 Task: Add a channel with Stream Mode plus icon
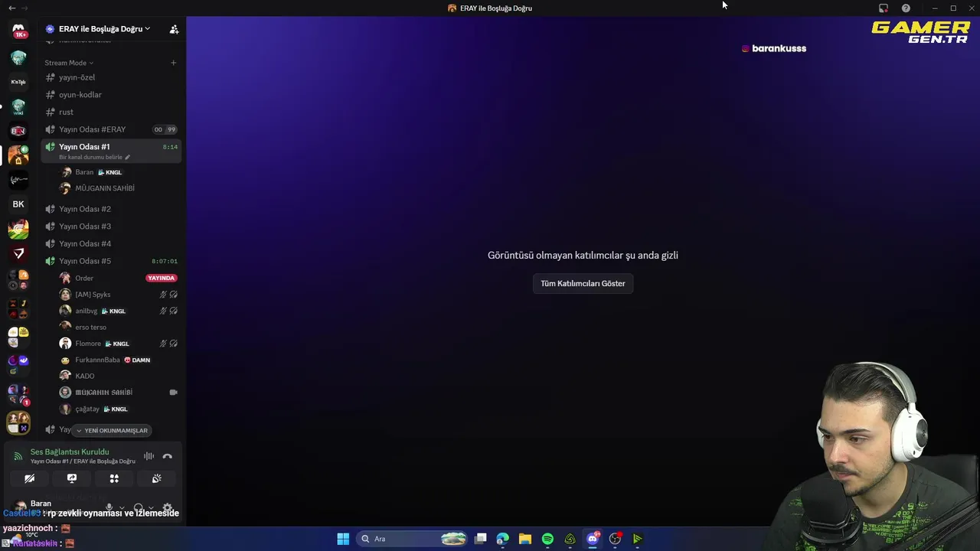(x=174, y=63)
